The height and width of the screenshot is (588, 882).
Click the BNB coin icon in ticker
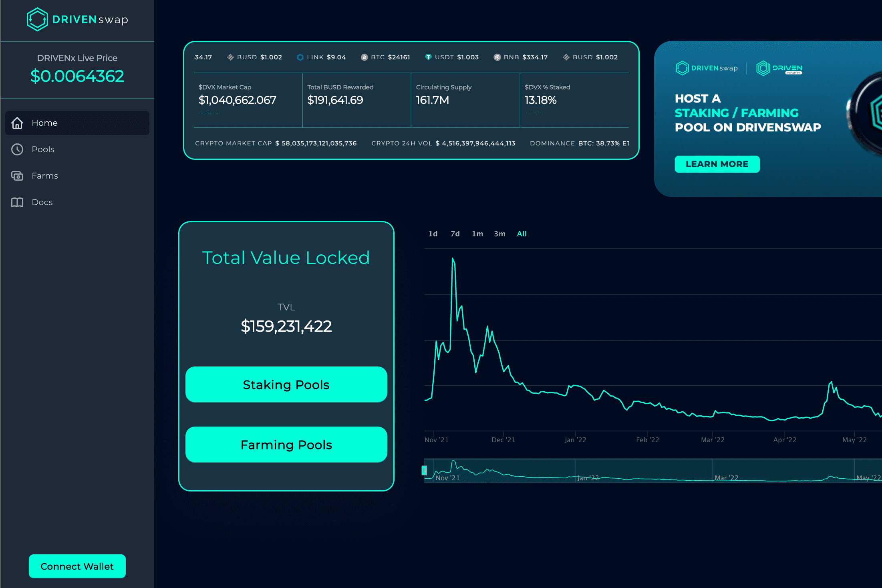click(x=497, y=57)
